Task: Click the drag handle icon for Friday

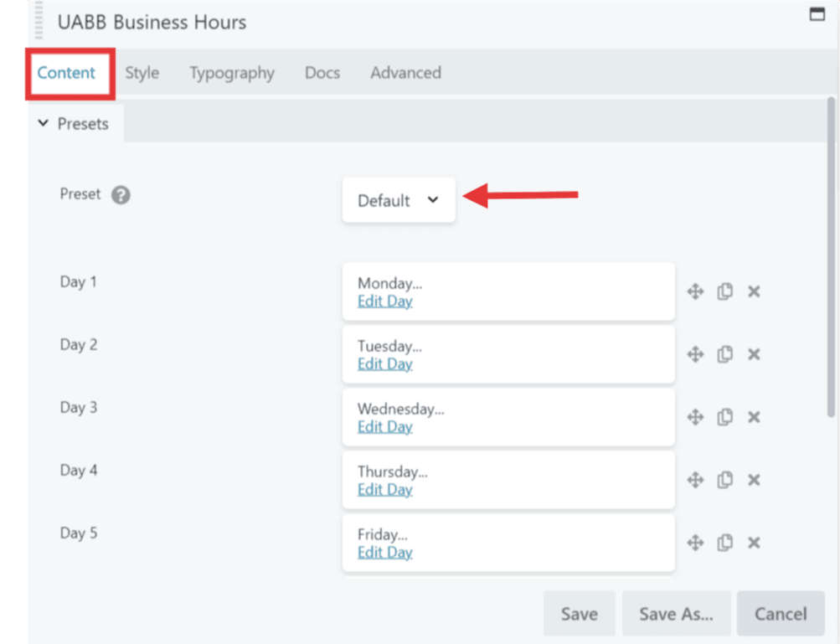Action: (x=695, y=543)
